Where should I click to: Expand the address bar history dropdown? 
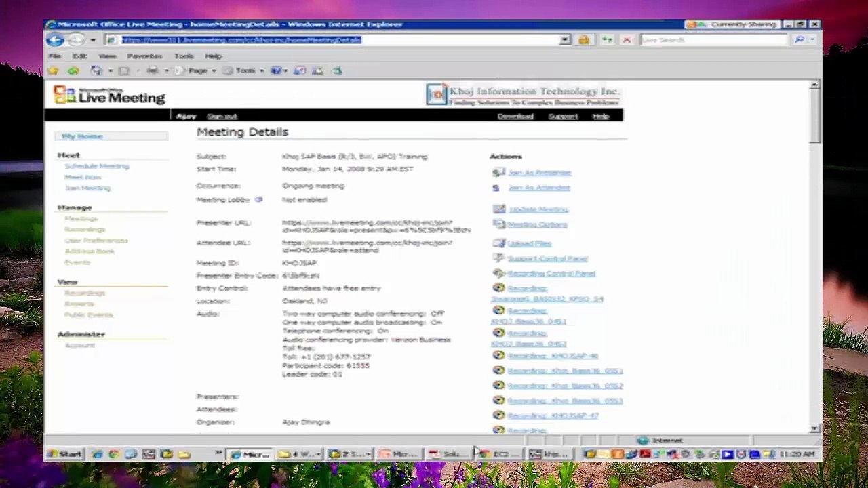coord(565,40)
